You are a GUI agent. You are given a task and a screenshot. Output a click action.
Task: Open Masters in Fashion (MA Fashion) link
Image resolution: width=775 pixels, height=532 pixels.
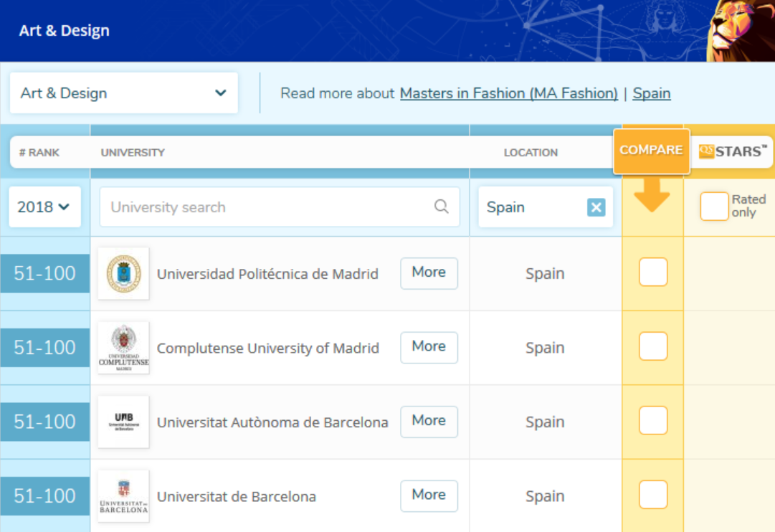click(508, 93)
